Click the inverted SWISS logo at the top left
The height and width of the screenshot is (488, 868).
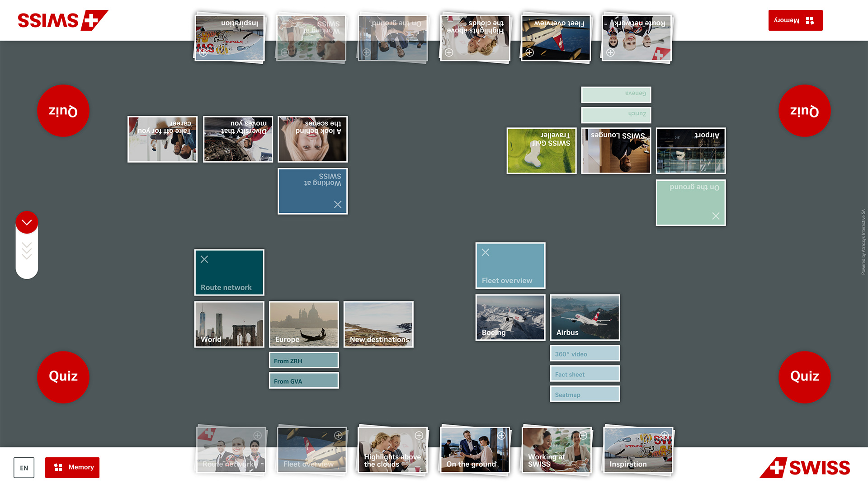pos(63,20)
